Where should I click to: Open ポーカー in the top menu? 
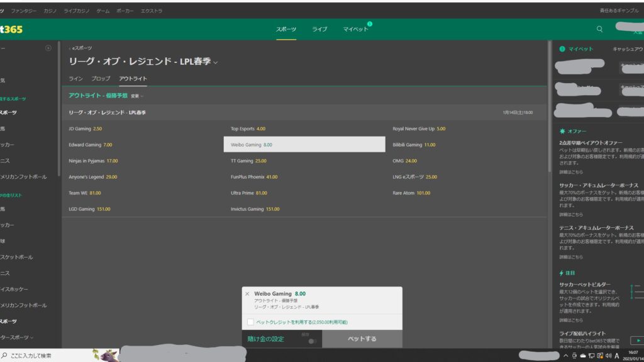[125, 11]
